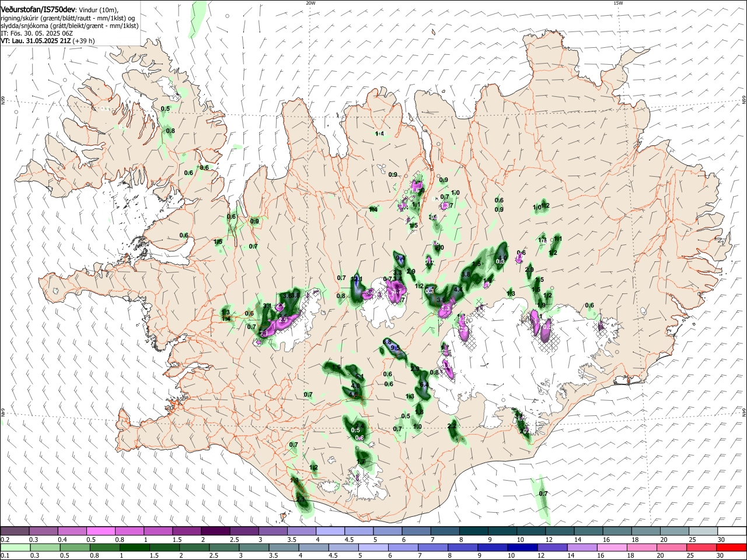Select the 'slydda/snjókoma' description line
This screenshot has height=560, width=747.
click(70, 26)
